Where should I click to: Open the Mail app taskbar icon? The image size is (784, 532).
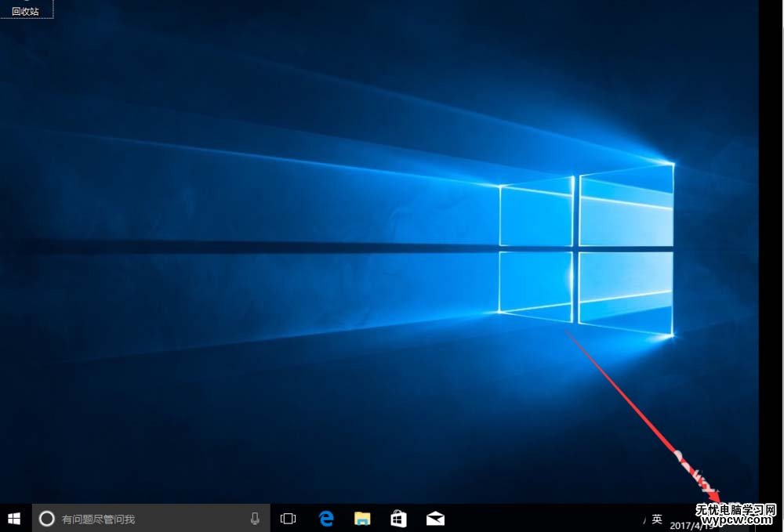pyautogui.click(x=435, y=519)
